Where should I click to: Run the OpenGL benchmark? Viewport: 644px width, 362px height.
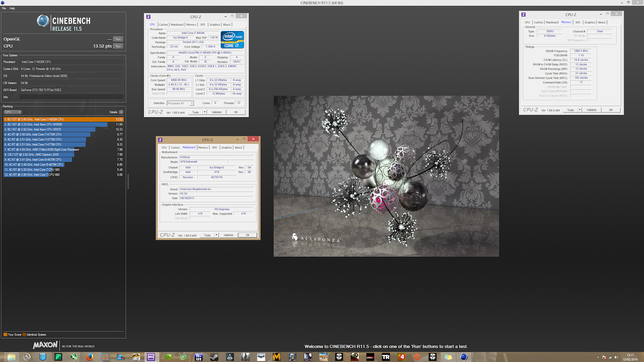tap(118, 39)
